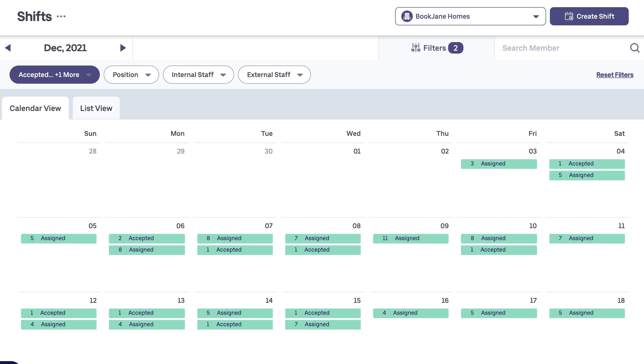Open the Accepted... +1 More status dropdown
This screenshot has width=644, height=364.
54,75
